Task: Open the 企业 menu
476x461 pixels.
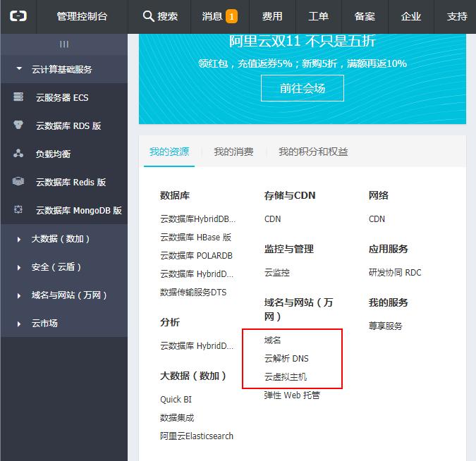Action: click(x=411, y=16)
